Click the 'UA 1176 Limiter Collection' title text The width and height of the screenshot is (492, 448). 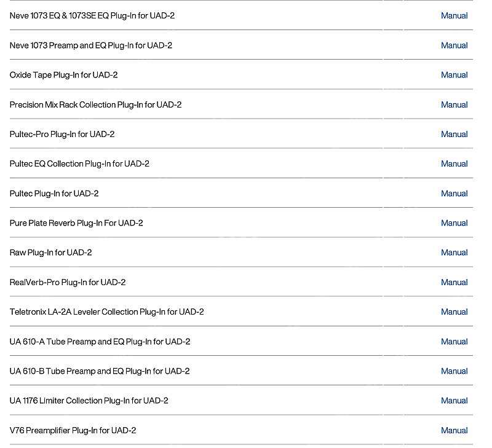pyautogui.click(x=89, y=401)
